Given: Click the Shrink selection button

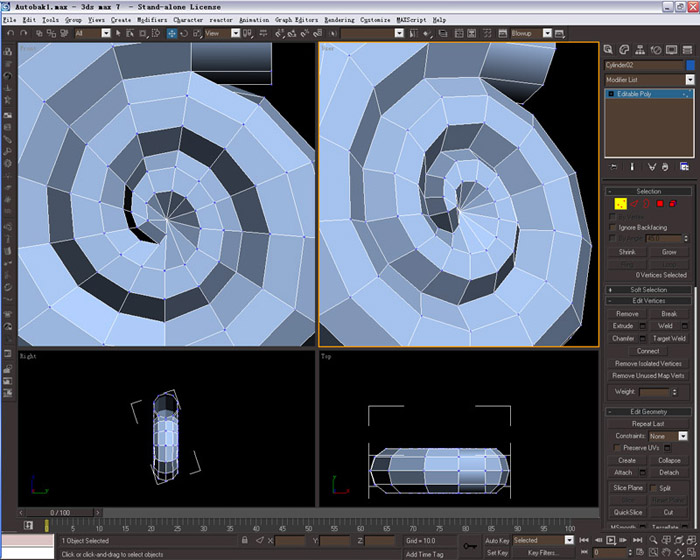Looking at the screenshot, I should point(627,252).
